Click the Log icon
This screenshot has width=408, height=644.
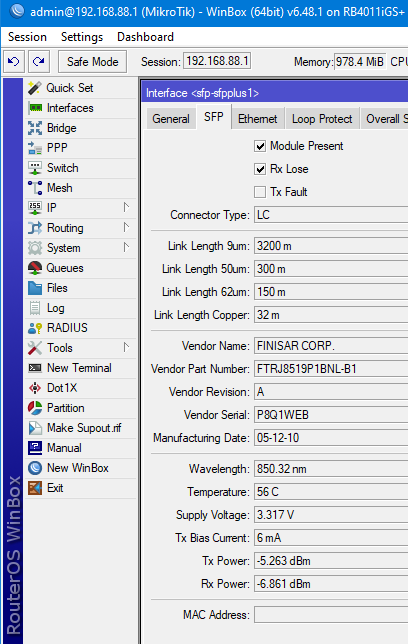(35, 308)
